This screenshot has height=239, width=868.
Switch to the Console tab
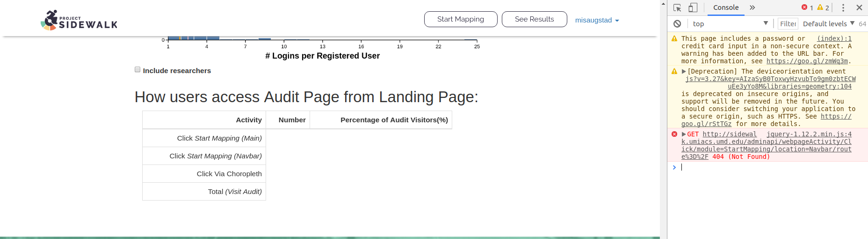pos(726,7)
